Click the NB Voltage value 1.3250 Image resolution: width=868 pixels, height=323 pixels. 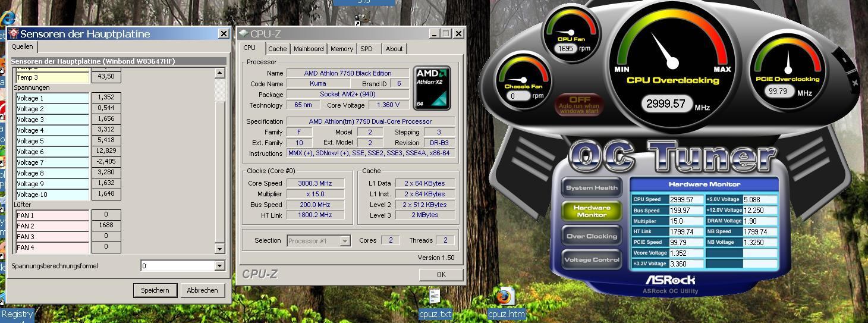(760, 242)
